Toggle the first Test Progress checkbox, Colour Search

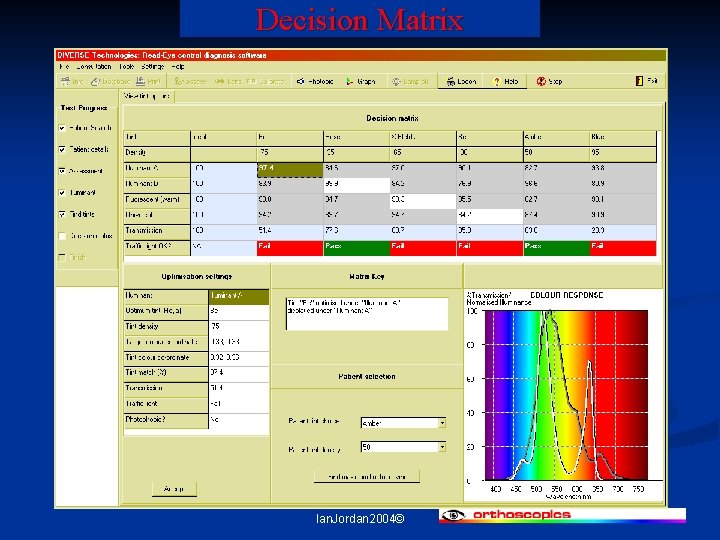point(62,128)
